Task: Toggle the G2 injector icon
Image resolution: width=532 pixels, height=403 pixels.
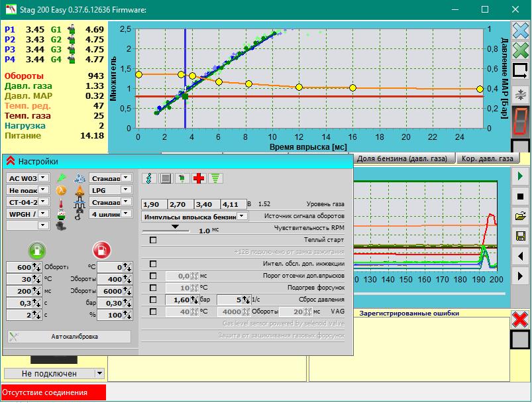Action: click(x=72, y=39)
